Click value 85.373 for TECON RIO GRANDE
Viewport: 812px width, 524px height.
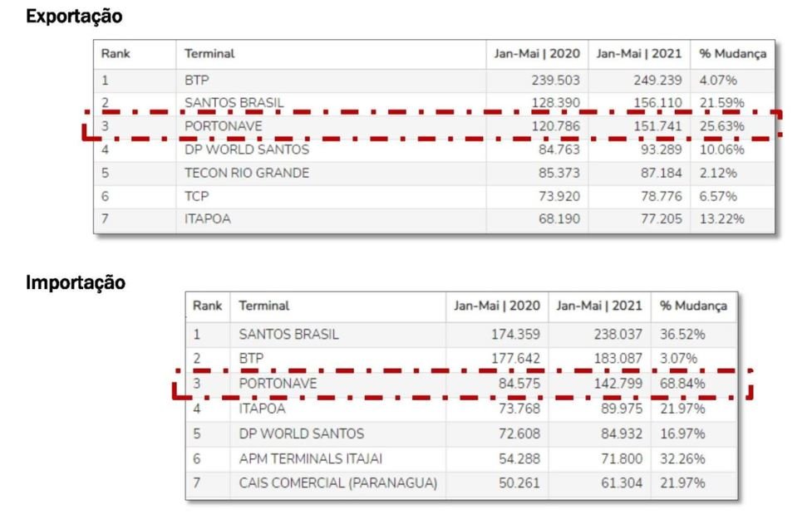pos(559,173)
